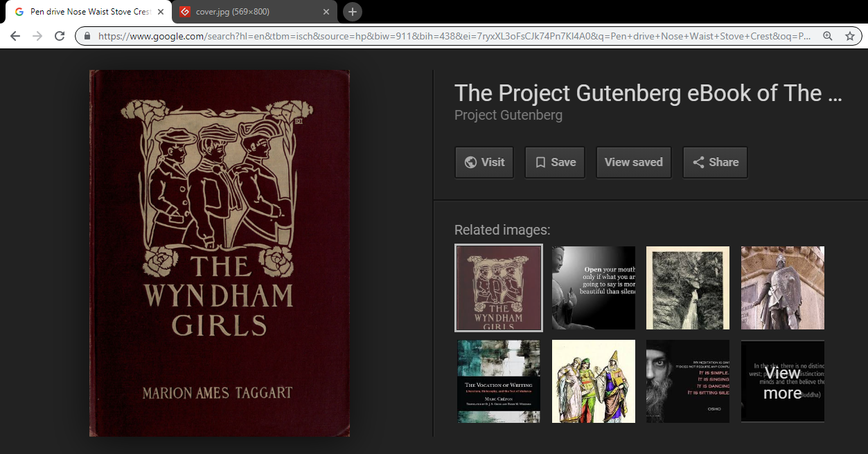The width and height of the screenshot is (868, 454).
Task: Close the cover.jpg tab
Action: pyautogui.click(x=326, y=12)
